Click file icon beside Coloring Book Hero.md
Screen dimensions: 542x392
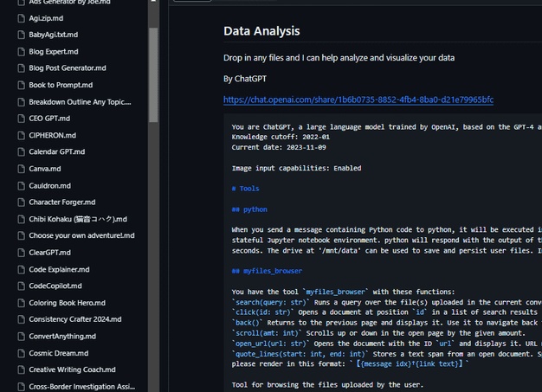pos(21,303)
